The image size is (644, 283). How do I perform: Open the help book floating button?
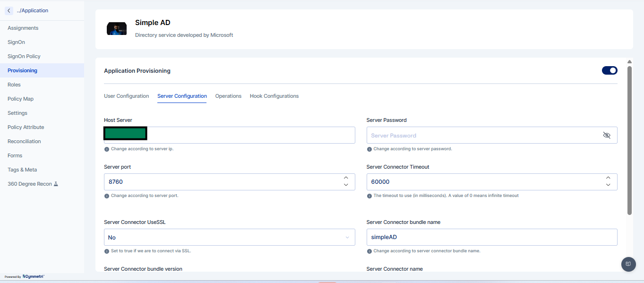628,264
